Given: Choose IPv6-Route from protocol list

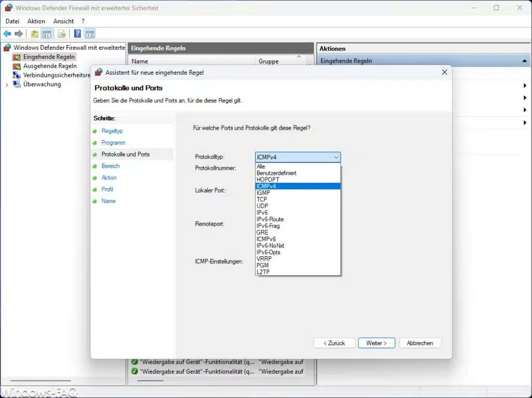Looking at the screenshot, I should 298,219.
